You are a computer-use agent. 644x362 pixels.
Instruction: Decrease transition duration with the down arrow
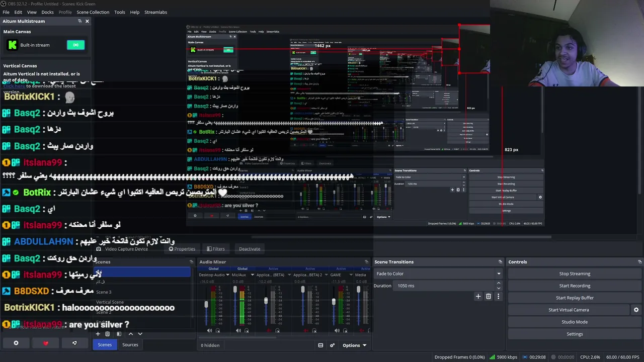click(499, 288)
